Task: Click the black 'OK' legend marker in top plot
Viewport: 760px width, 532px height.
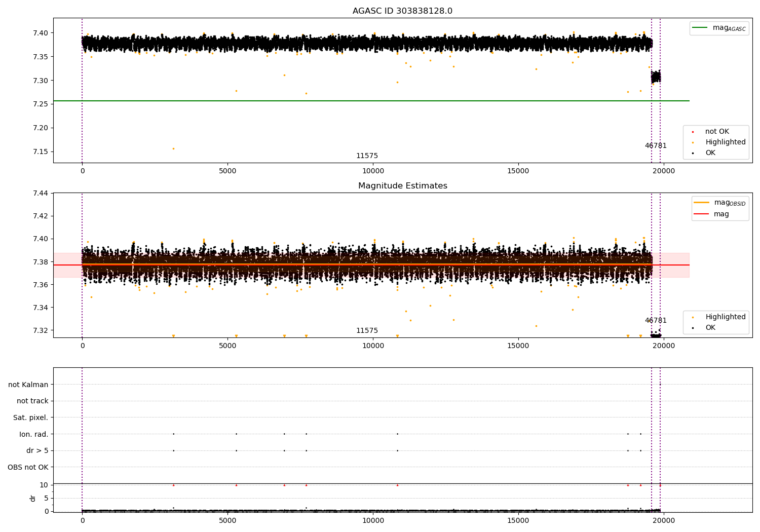Action: pyautogui.click(x=693, y=153)
